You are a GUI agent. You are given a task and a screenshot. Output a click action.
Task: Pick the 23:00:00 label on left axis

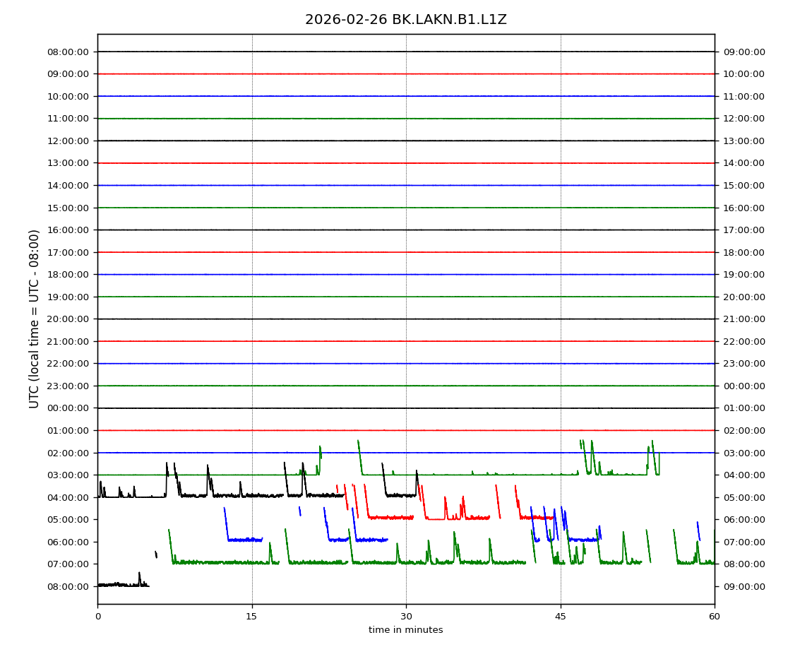(x=68, y=386)
